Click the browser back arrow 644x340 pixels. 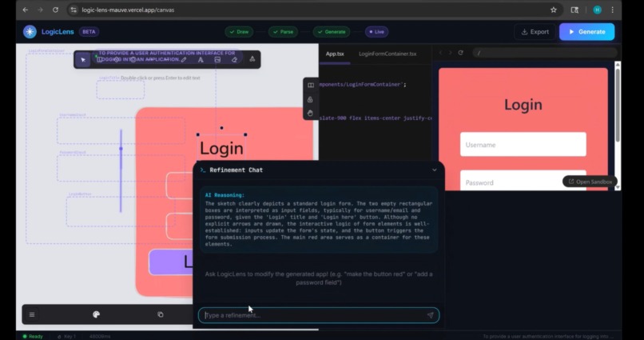(26, 10)
